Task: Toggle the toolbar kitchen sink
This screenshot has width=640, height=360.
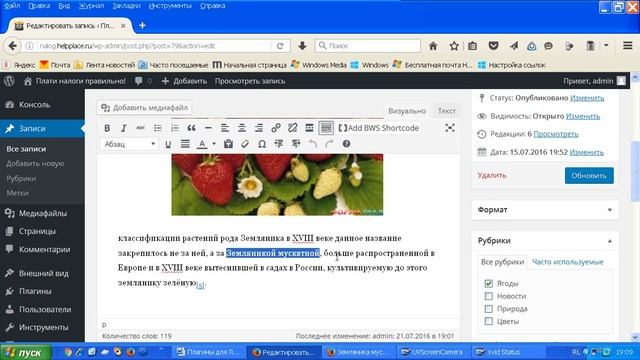Action: tap(326, 128)
